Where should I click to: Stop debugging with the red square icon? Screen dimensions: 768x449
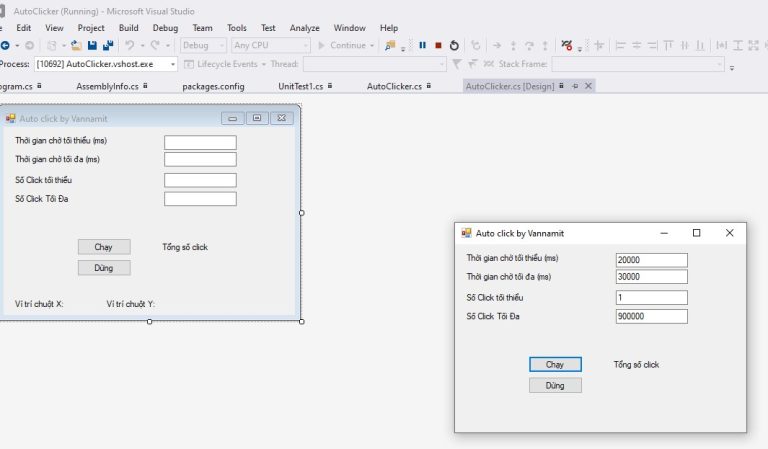point(438,46)
